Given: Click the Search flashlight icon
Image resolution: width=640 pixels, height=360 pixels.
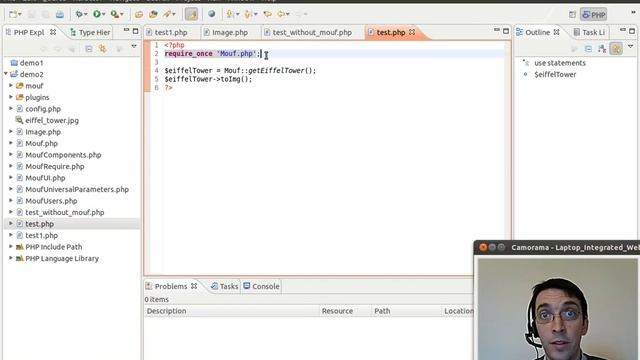Looking at the screenshot, I should pos(167,14).
